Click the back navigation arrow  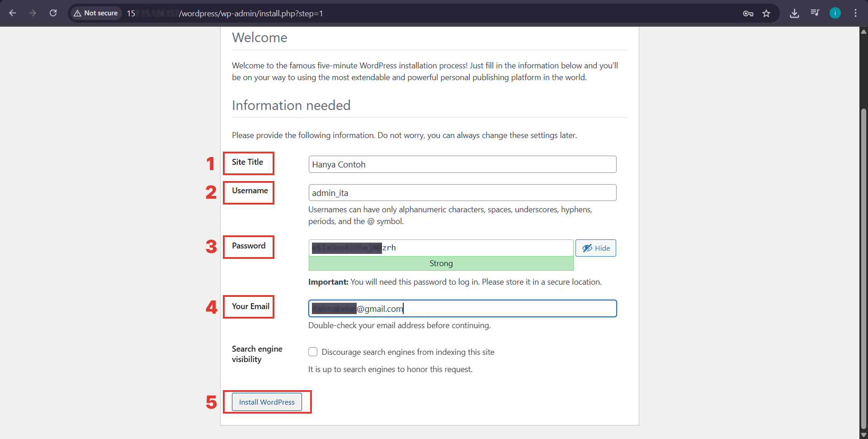pyautogui.click(x=12, y=13)
